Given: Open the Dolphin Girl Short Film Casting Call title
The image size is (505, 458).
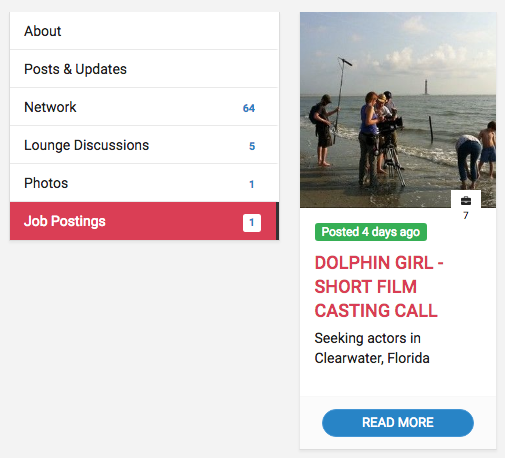Looking at the screenshot, I should pos(379,287).
